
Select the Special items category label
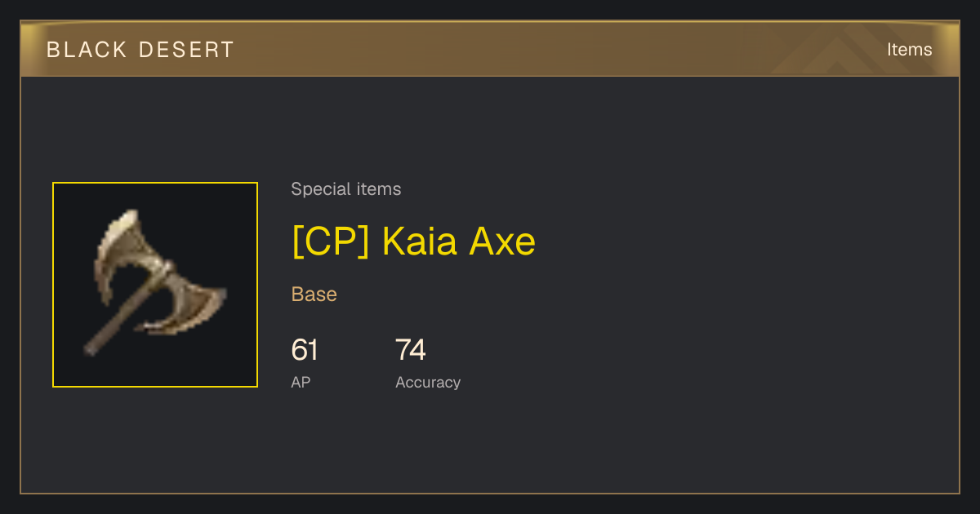(346, 189)
